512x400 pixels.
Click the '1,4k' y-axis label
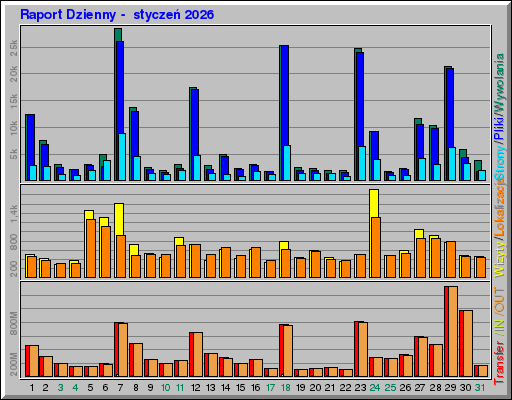[x=14, y=214]
